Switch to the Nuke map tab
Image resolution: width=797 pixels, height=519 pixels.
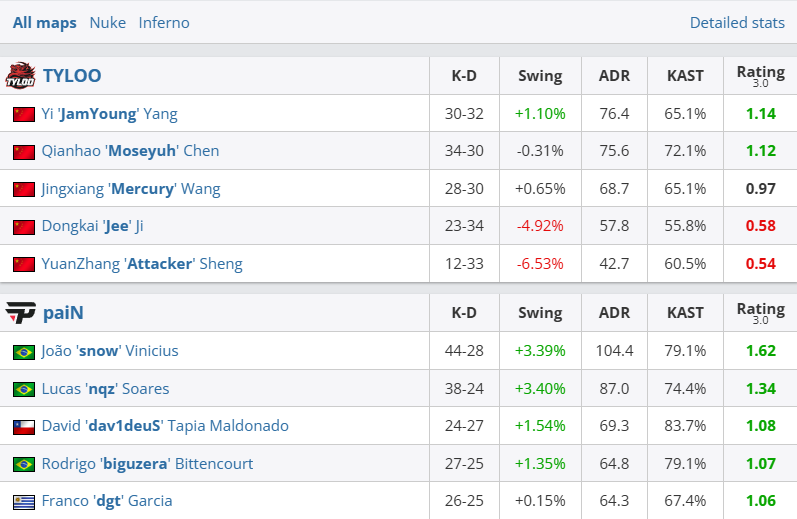click(107, 22)
